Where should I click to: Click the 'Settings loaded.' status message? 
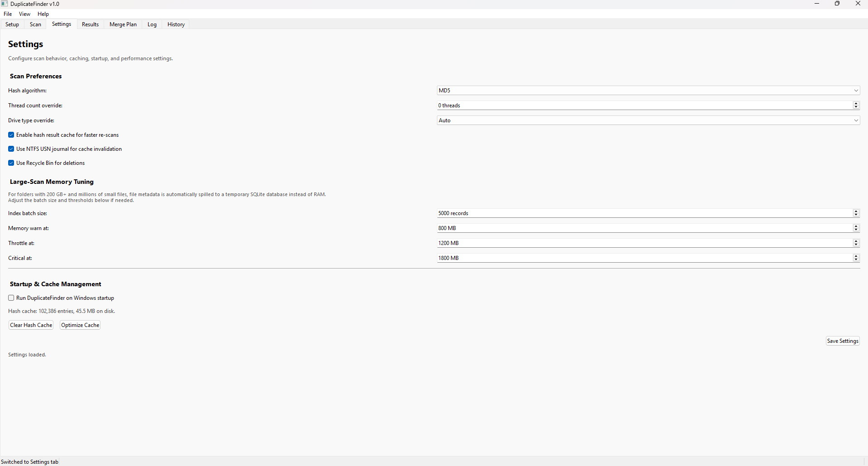pos(27,355)
